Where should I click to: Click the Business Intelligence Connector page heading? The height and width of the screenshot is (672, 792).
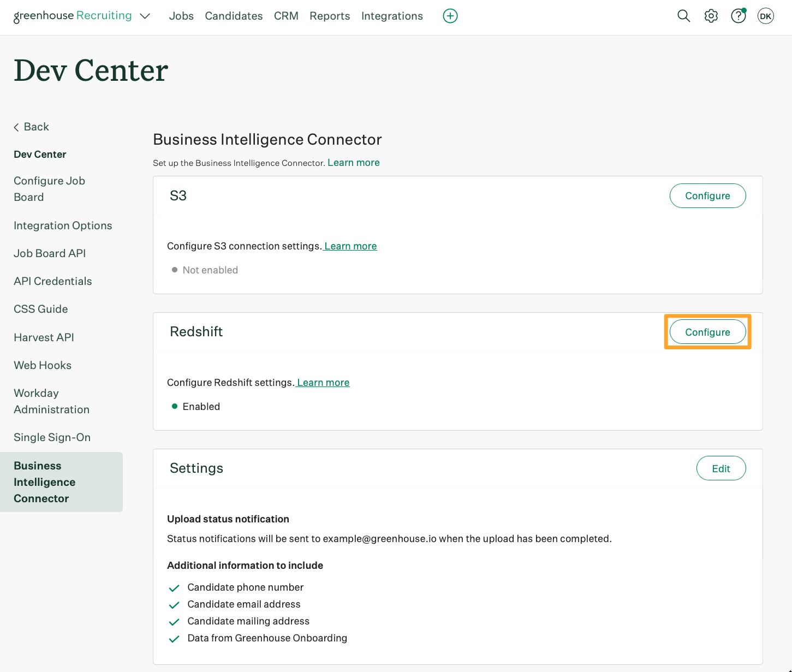(267, 139)
